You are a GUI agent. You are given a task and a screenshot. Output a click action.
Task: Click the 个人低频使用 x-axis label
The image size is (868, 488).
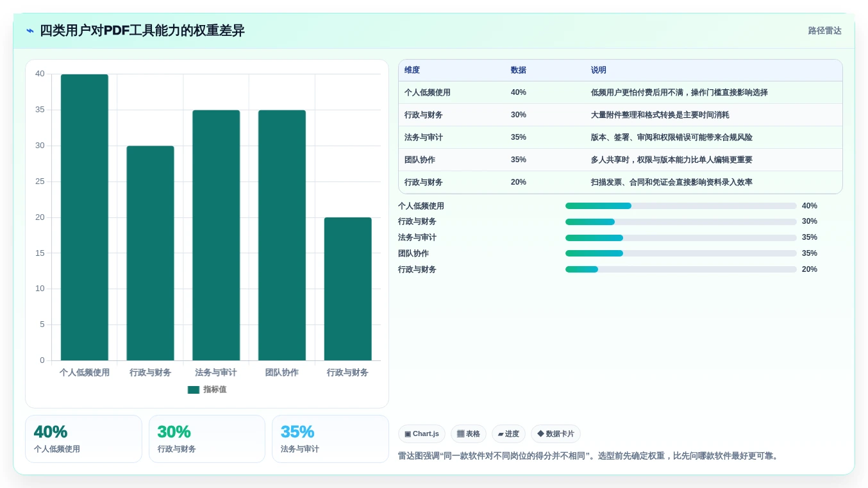tap(85, 373)
